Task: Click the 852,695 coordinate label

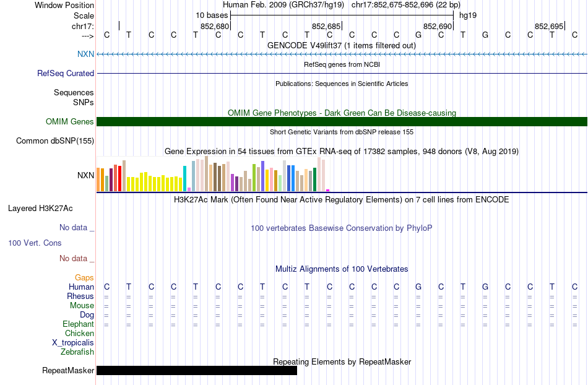Action: click(548, 26)
